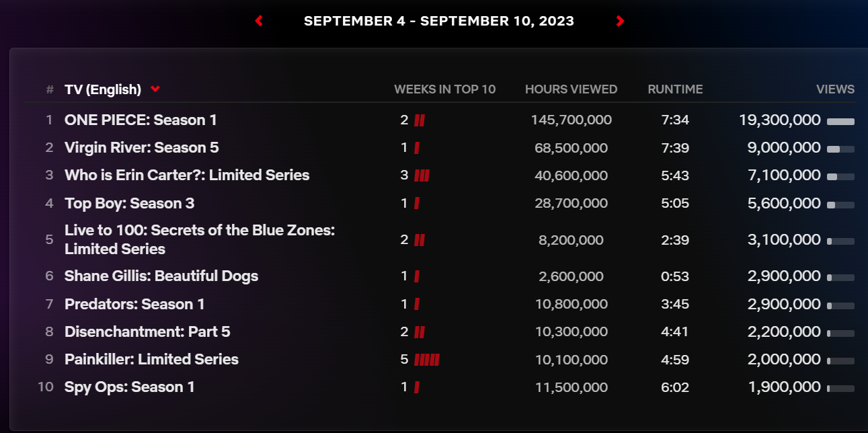Click the TV (English) category label
Image resolution: width=868 pixels, height=433 pixels.
pos(103,89)
